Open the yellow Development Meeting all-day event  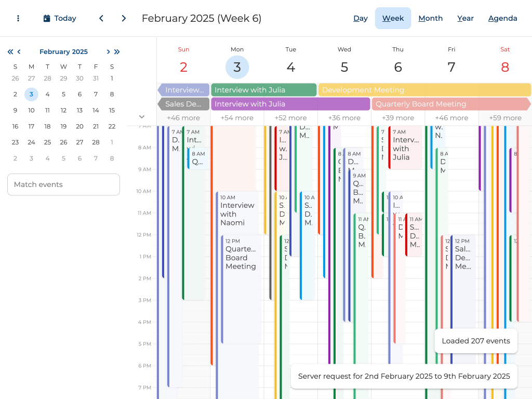(424, 90)
